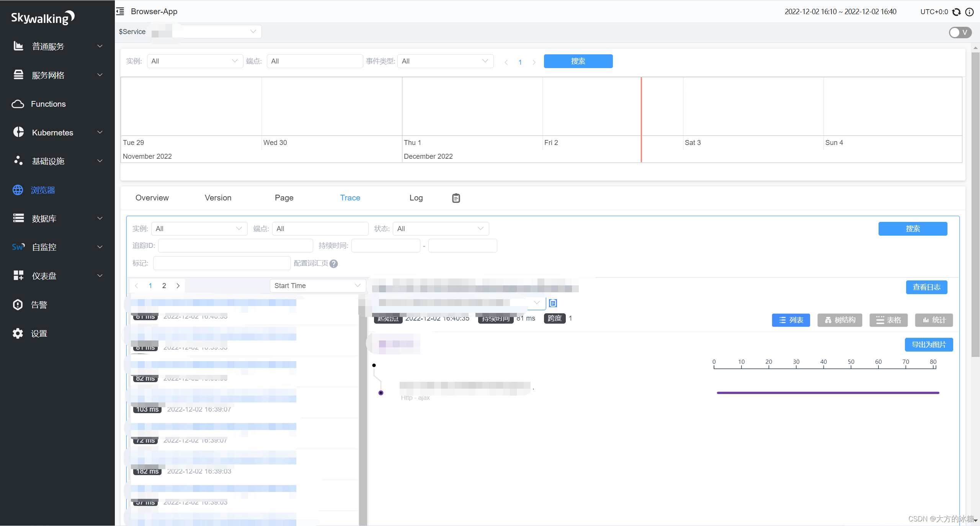Click the clipboard icon beside Log tab
Image resolution: width=980 pixels, height=526 pixels.
point(456,198)
